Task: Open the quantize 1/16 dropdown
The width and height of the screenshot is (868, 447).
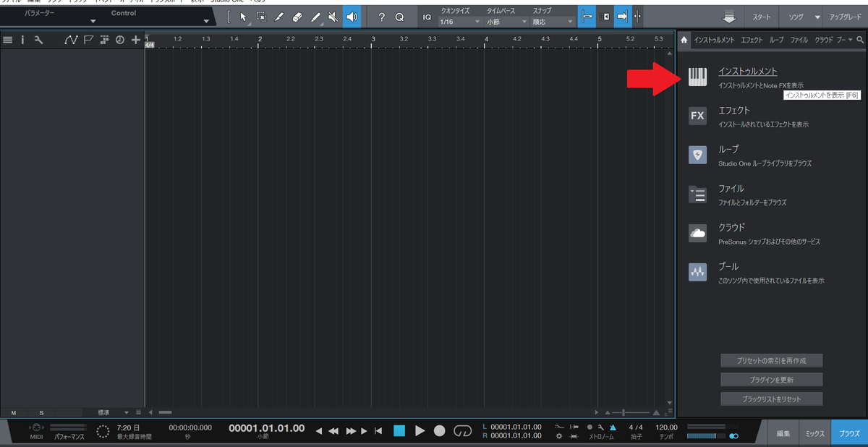Action: pyautogui.click(x=460, y=22)
